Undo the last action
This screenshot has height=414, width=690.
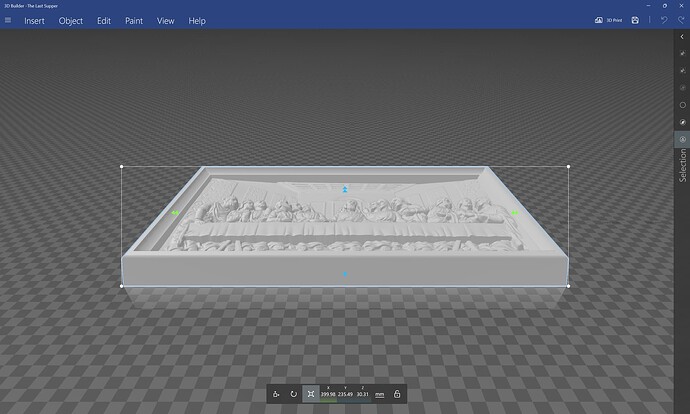(x=664, y=20)
